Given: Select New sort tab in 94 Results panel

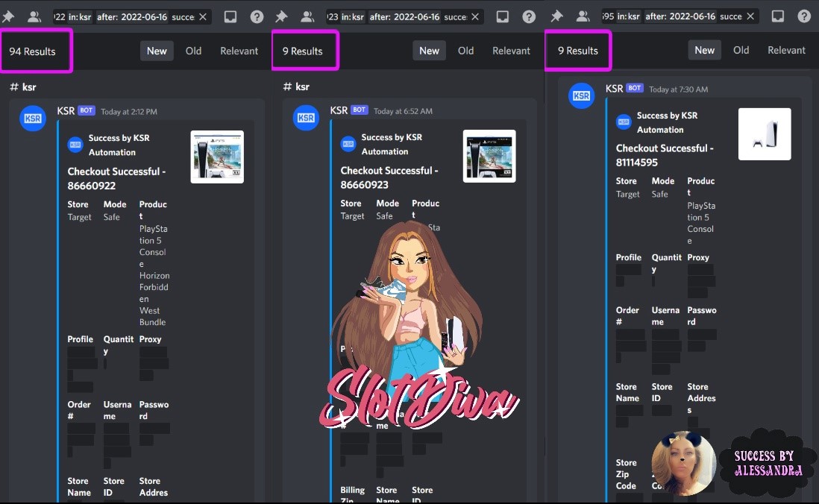Looking at the screenshot, I should (157, 51).
